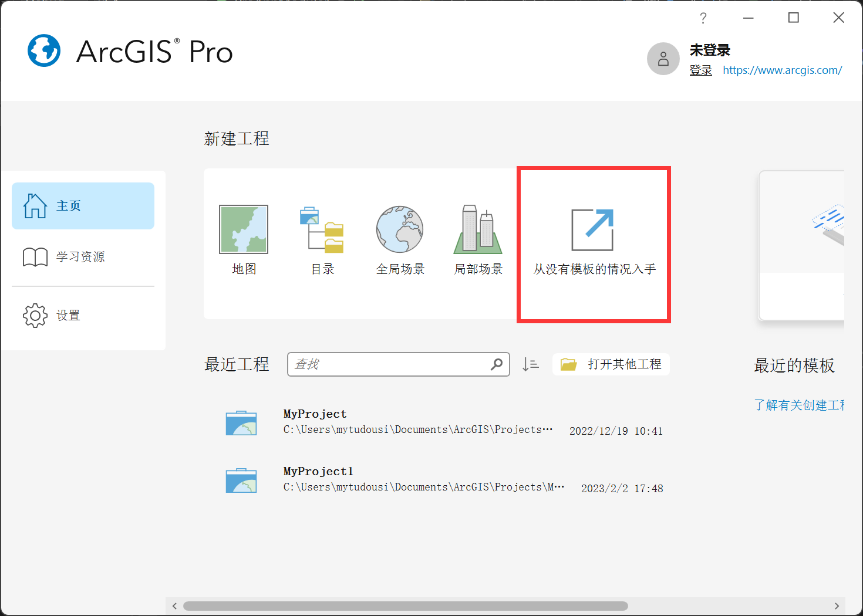The height and width of the screenshot is (616, 863).
Task: Close the ArcGIS Pro window
Action: click(x=838, y=18)
